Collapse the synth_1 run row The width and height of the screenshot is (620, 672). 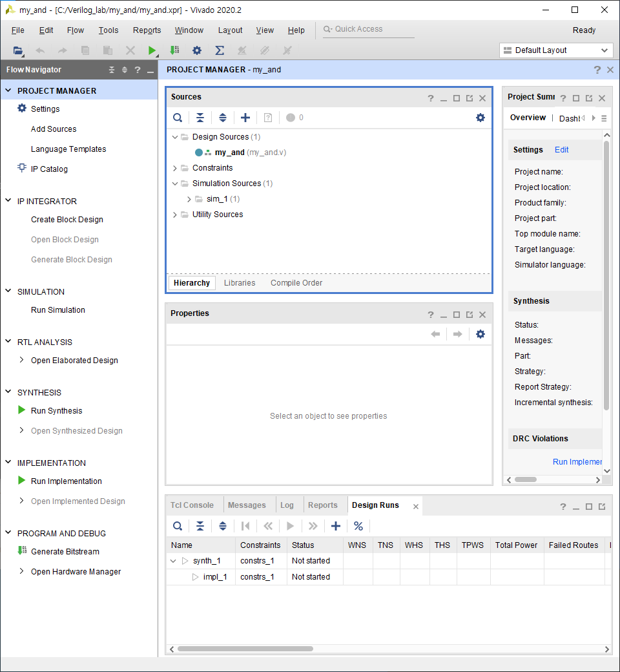coord(173,561)
